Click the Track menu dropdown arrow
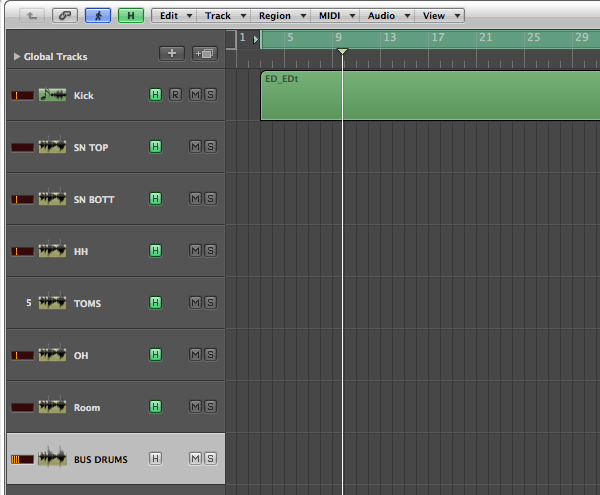 pyautogui.click(x=243, y=16)
